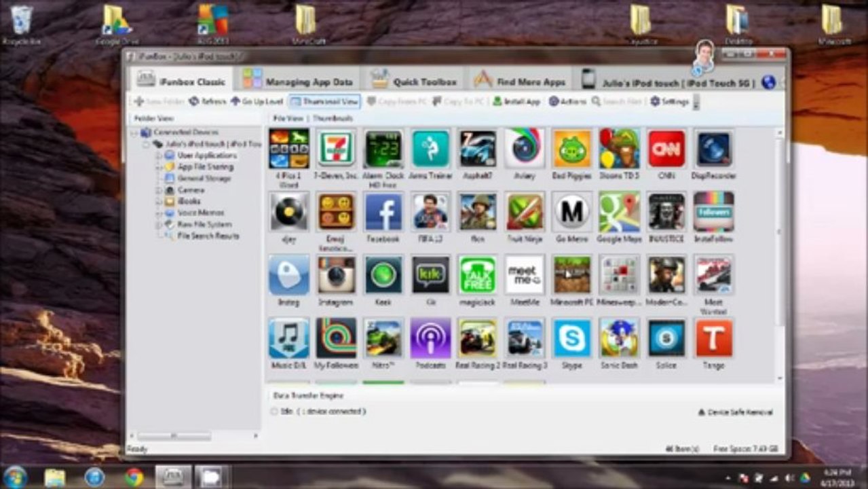Open the Quick Toolbox tab
868x489 pixels.
[x=414, y=80]
